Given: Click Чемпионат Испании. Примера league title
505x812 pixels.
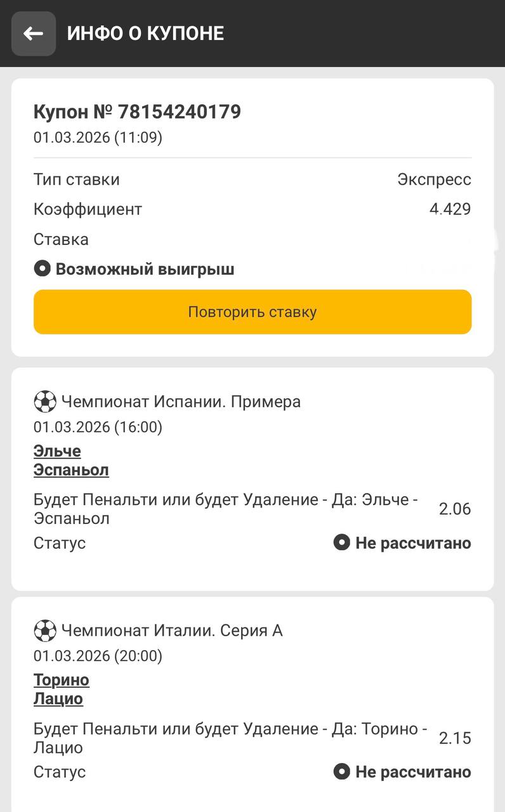Looking at the screenshot, I should point(181,402).
